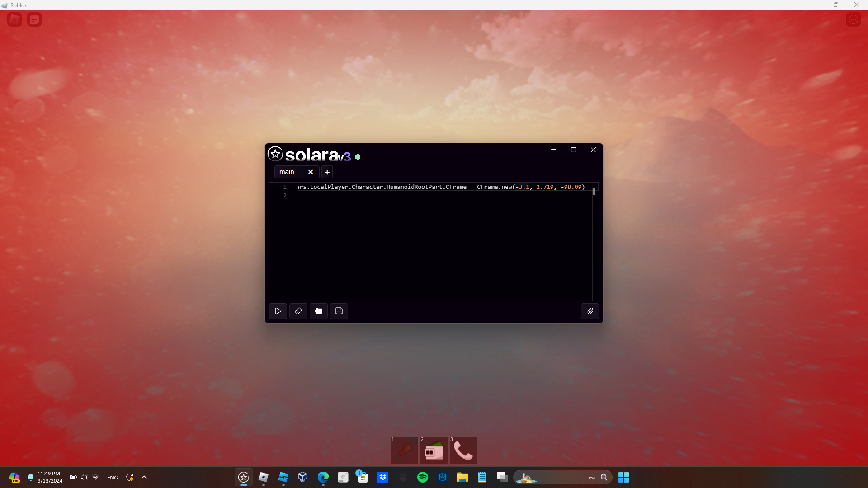Select hotbar slot 3 phone item

[x=463, y=450]
